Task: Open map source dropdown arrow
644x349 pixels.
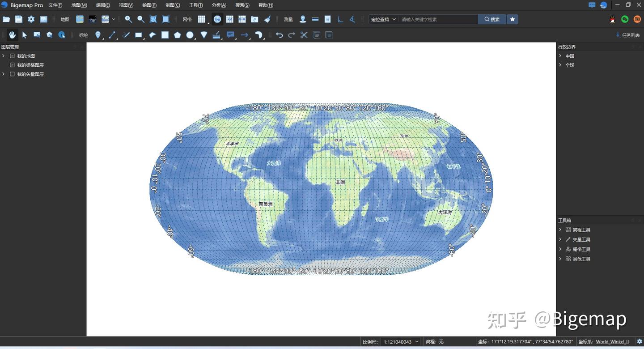Action: tap(114, 19)
